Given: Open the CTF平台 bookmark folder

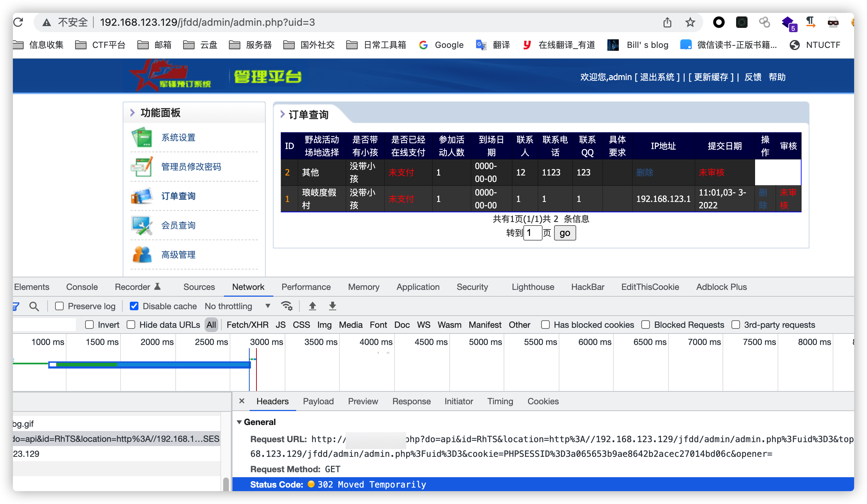Looking at the screenshot, I should (101, 45).
